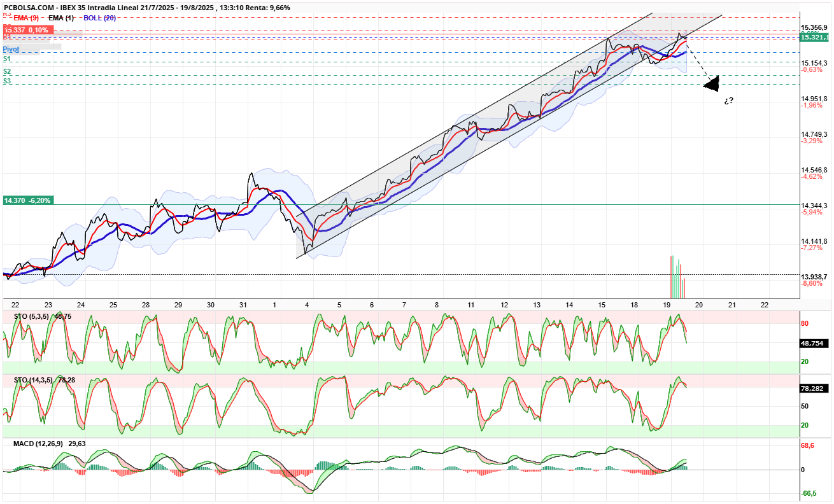Click the '-5,94%' axis percentage
The image size is (834, 504).
tap(811, 212)
